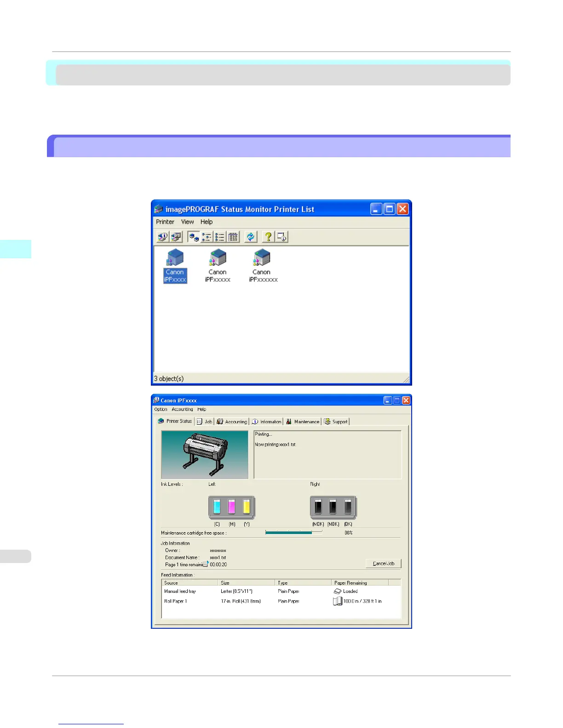
Task: Click the 'Now printing xxxx1.txt' status message
Action: (276, 444)
